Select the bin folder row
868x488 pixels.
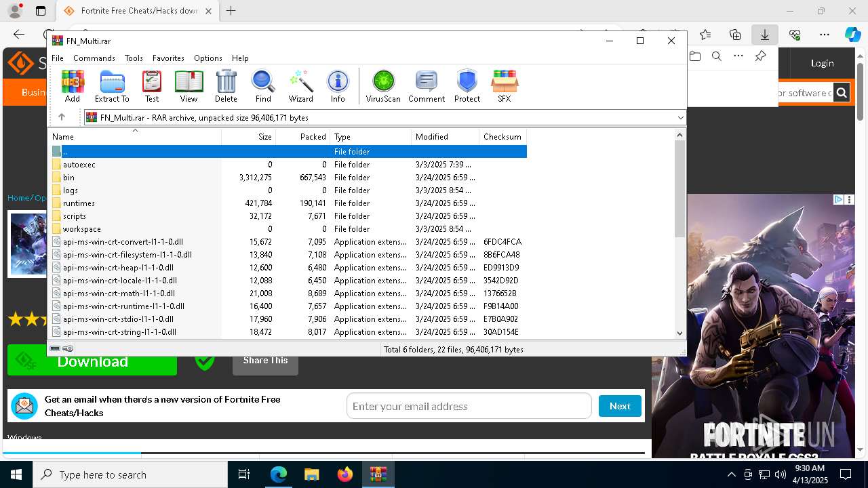pyautogui.click(x=288, y=178)
